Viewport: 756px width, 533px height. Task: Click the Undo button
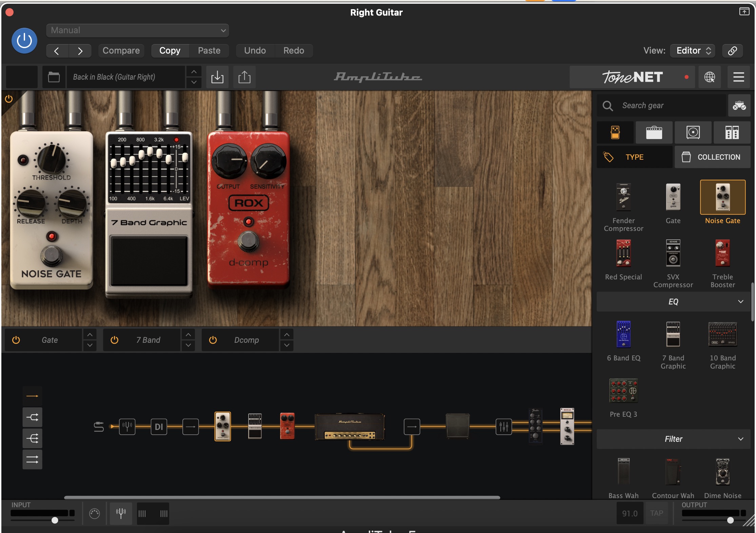[255, 51]
